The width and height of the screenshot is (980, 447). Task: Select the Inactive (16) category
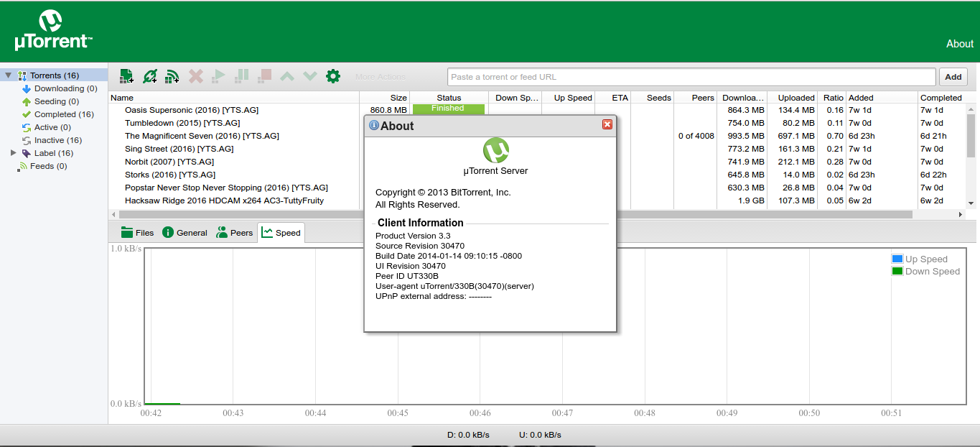coord(57,140)
